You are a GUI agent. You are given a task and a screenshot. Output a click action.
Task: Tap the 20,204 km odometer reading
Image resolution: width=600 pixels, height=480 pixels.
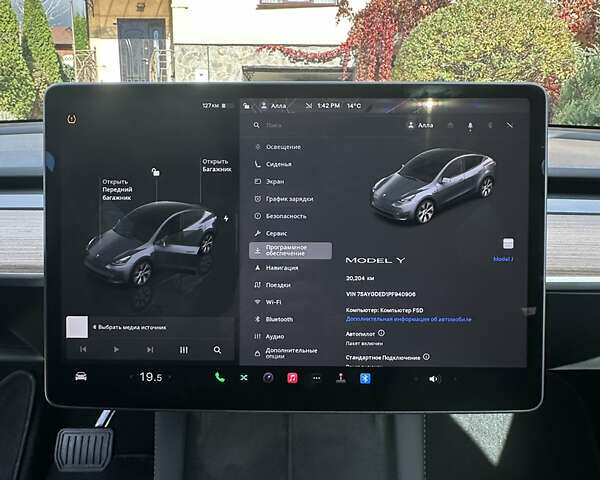coord(360,278)
